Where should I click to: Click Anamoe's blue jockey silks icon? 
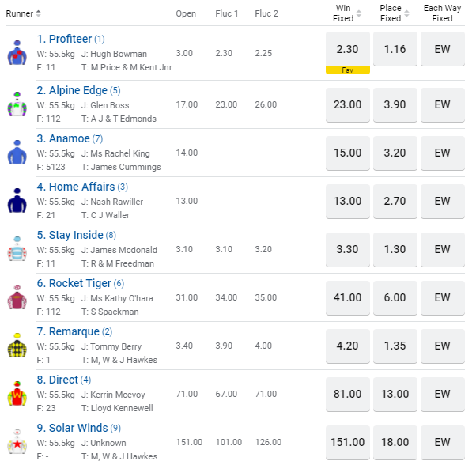pyautogui.click(x=16, y=153)
